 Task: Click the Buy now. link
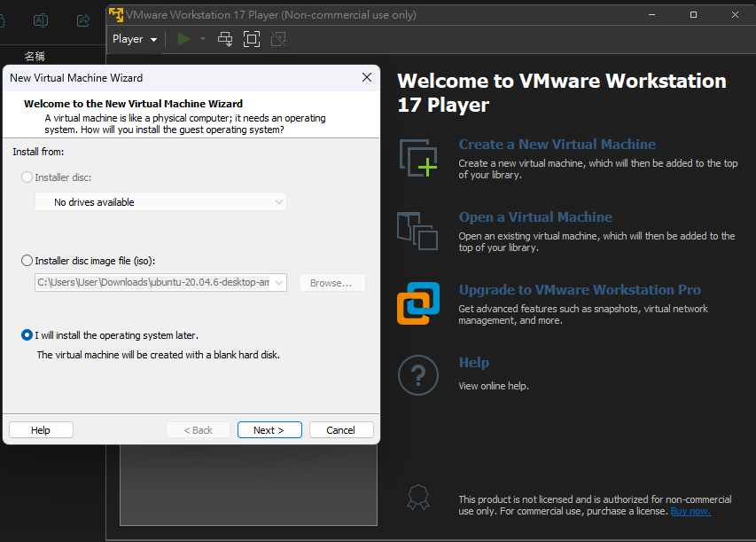tap(690, 511)
